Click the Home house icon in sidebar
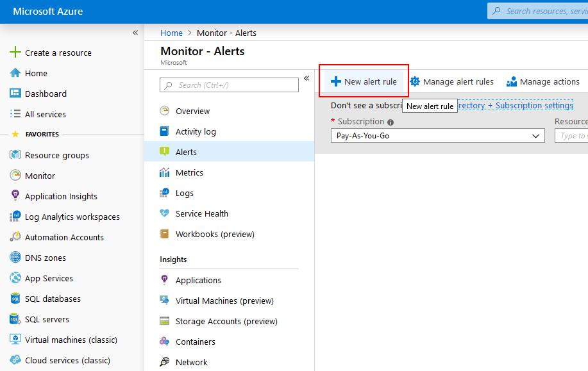The image size is (588, 371). pyautogui.click(x=15, y=72)
